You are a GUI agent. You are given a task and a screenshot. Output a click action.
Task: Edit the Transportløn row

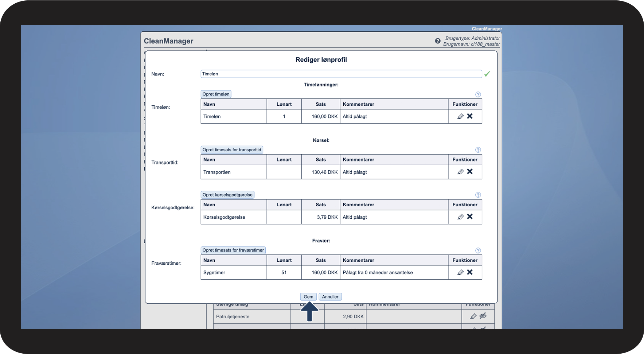point(460,172)
